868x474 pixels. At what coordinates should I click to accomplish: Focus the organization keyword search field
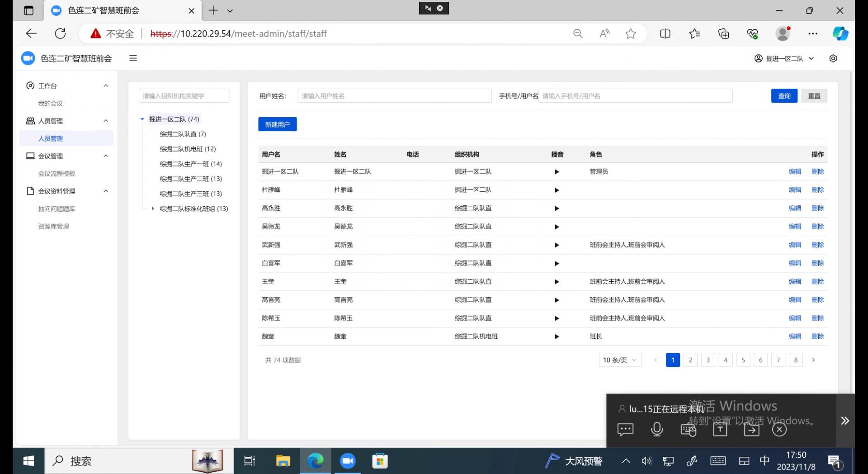(x=184, y=96)
